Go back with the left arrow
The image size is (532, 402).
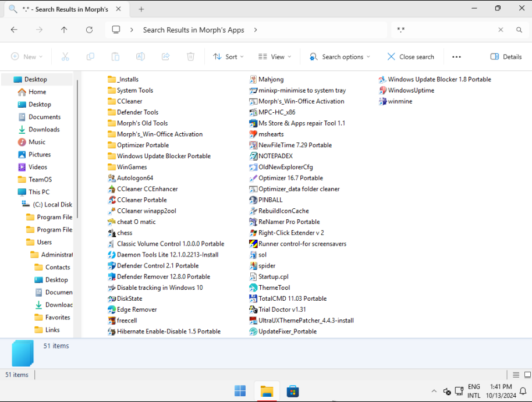click(14, 30)
